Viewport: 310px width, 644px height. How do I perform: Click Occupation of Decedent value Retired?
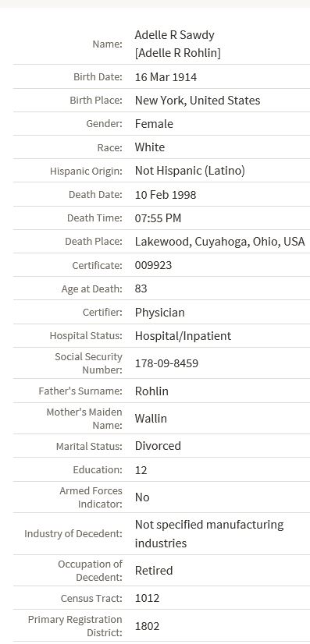tap(153, 571)
